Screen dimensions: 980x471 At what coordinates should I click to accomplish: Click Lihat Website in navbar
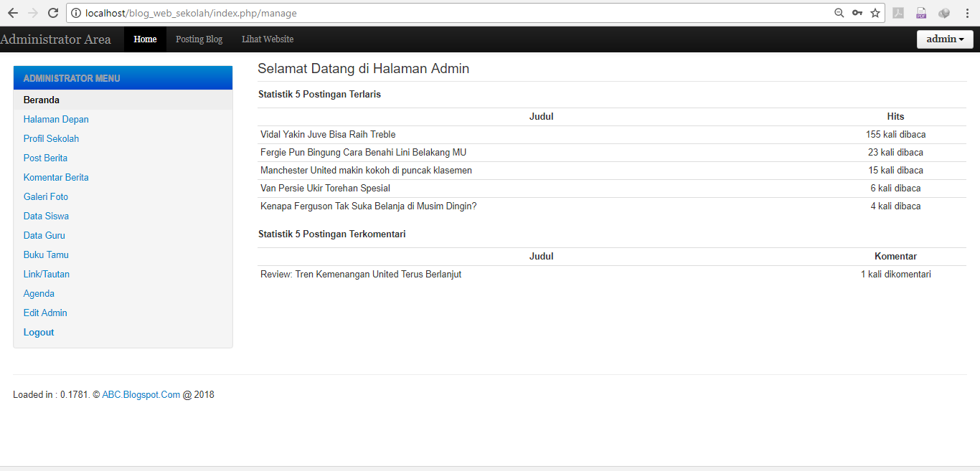pos(268,39)
